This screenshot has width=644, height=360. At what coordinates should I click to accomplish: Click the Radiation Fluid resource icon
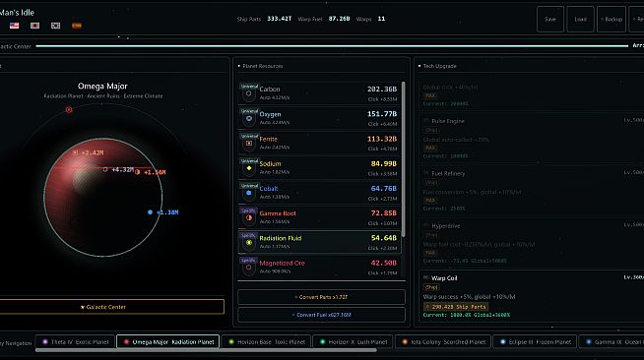click(x=249, y=243)
